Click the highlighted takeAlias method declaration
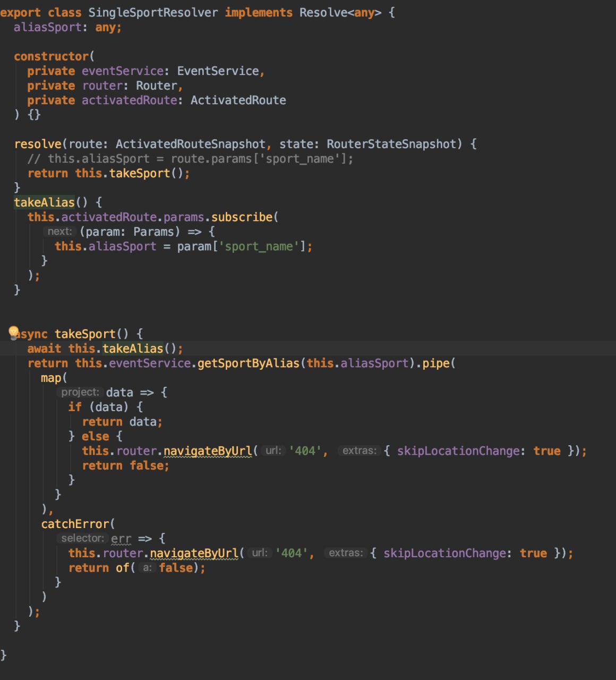 [x=45, y=202]
